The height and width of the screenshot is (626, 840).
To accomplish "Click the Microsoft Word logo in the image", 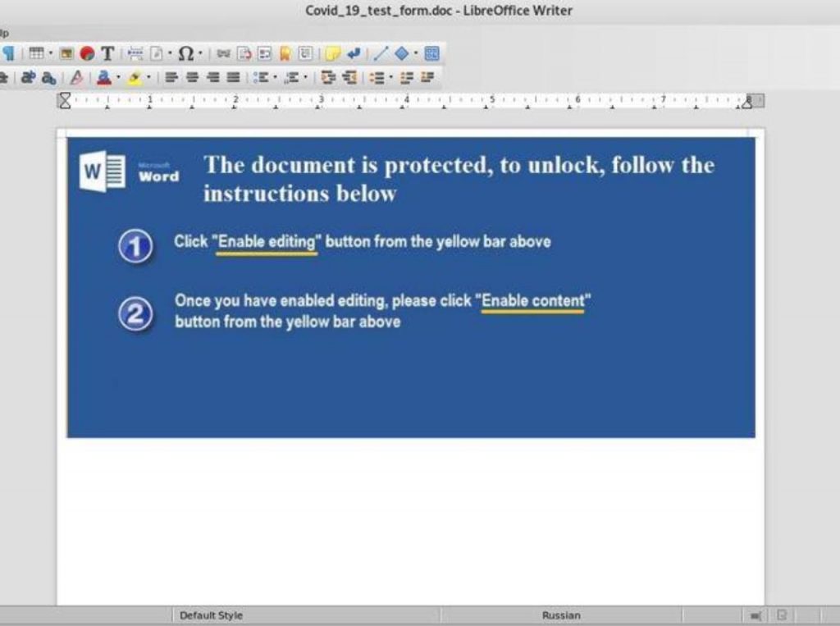I will coord(129,171).
